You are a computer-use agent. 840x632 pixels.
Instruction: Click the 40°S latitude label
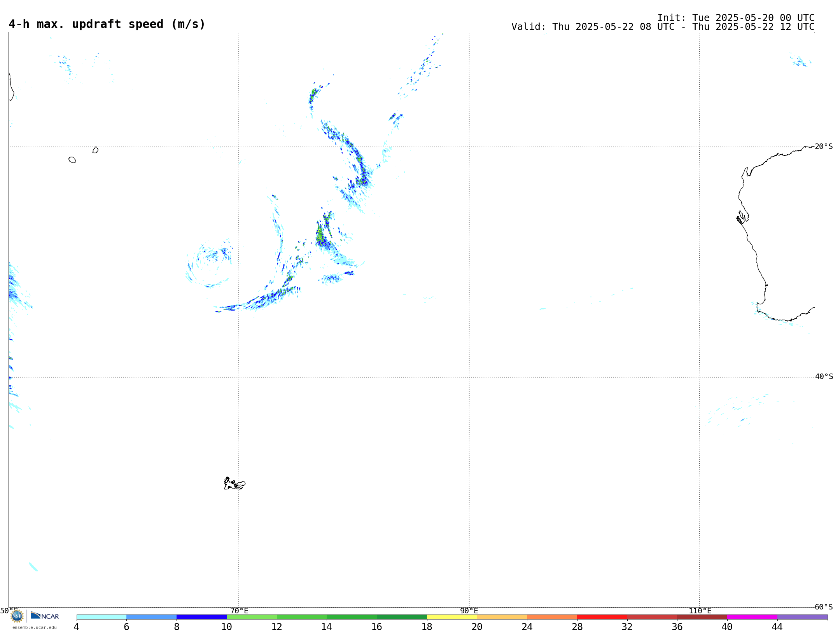[824, 377]
